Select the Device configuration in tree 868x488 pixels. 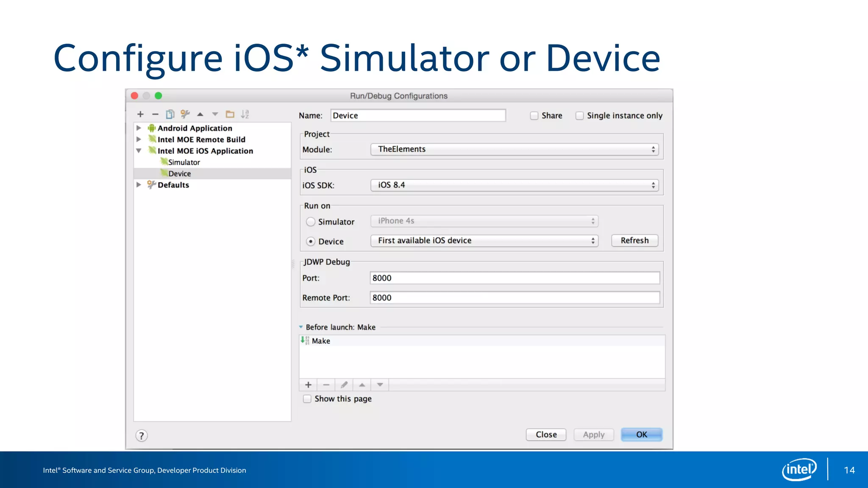212,174
